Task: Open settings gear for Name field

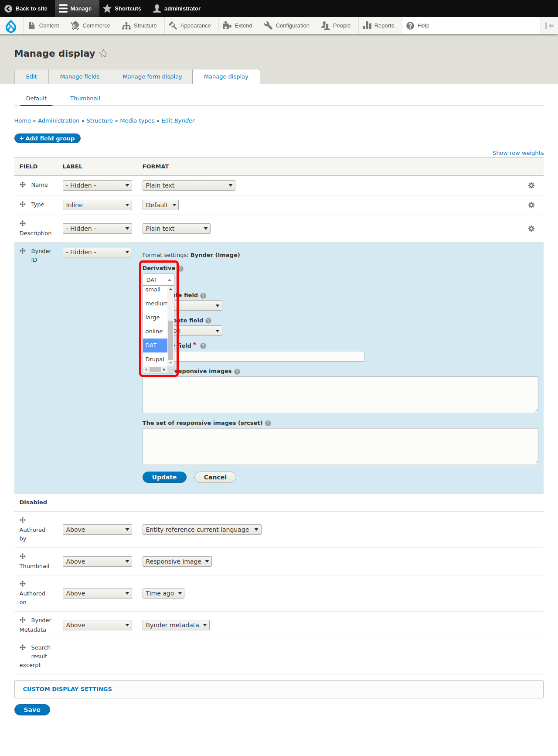Action: 531,185
